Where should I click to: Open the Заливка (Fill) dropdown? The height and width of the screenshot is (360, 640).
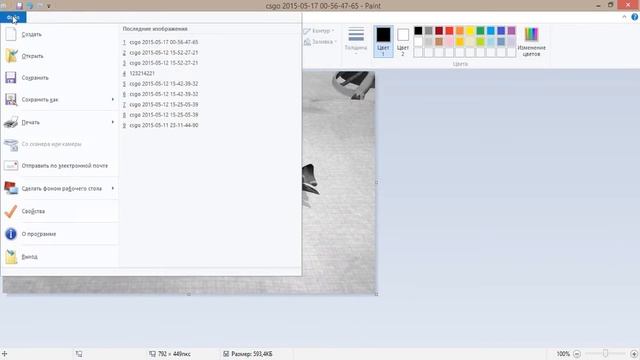(320, 42)
